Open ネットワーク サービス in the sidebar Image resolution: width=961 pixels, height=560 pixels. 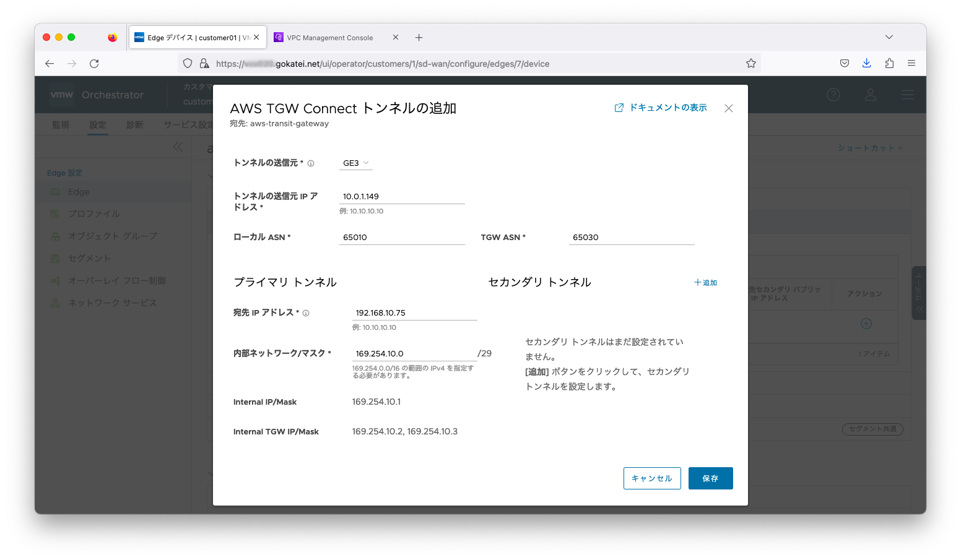coord(113,303)
